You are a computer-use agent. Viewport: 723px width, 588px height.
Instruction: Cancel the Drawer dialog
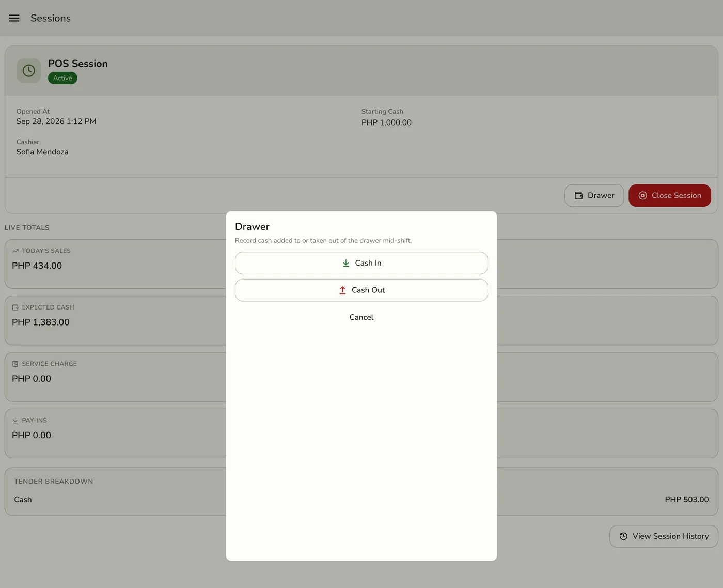[361, 317]
